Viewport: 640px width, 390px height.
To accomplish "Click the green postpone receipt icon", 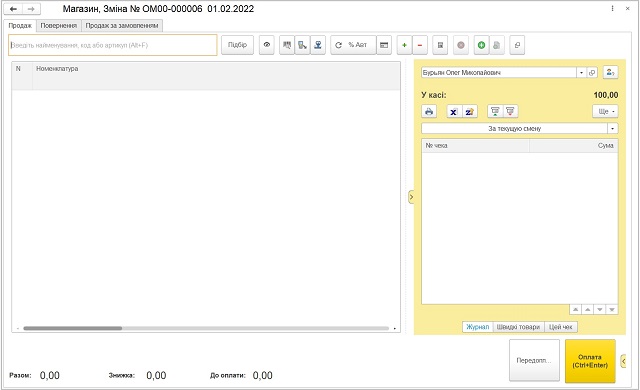I will 481,45.
